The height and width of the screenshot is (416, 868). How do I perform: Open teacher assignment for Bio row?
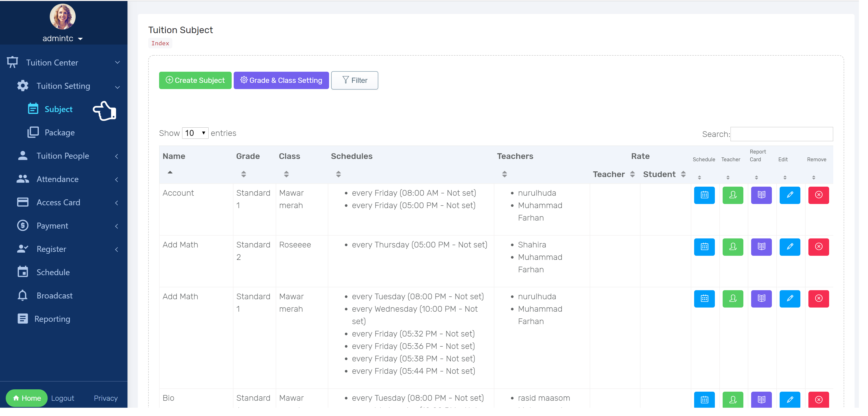pos(733,399)
